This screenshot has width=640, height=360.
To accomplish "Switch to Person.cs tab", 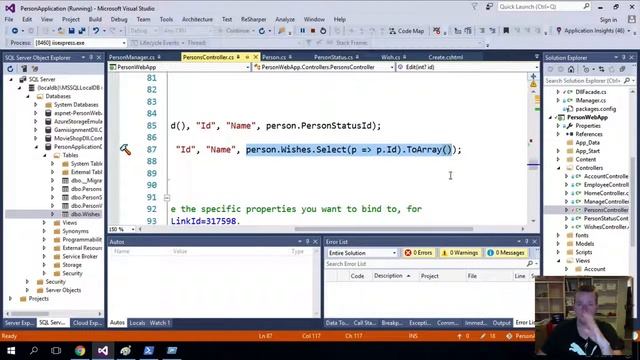I will [x=274, y=57].
